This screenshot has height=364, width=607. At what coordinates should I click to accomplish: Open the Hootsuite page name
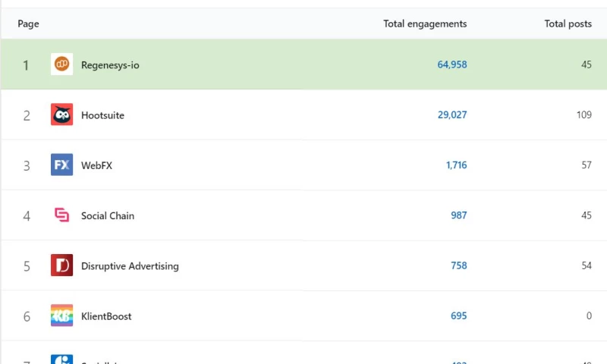tap(102, 115)
